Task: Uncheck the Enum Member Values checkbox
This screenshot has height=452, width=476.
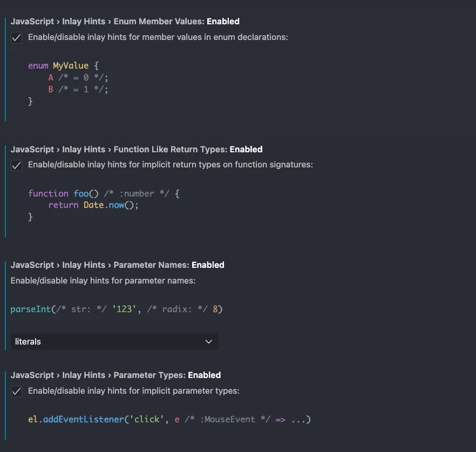Action: [x=16, y=38]
